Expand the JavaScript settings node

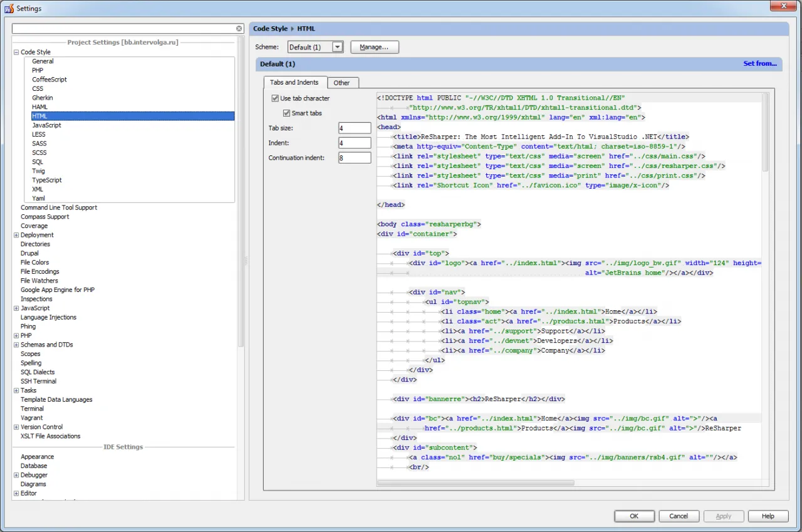click(x=16, y=308)
